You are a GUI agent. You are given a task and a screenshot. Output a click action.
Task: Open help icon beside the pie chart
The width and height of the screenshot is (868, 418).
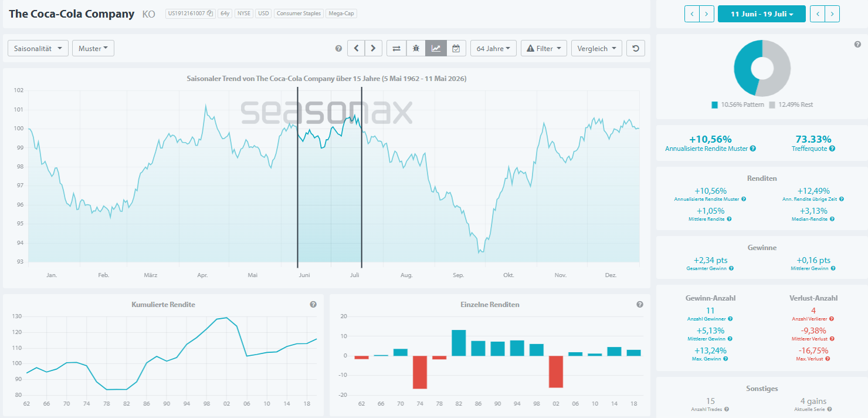pyautogui.click(x=857, y=45)
